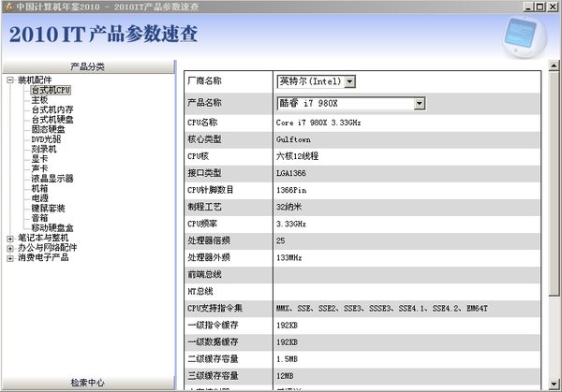Collapse the 装机配件 tree node
The image size is (562, 392).
(10, 80)
